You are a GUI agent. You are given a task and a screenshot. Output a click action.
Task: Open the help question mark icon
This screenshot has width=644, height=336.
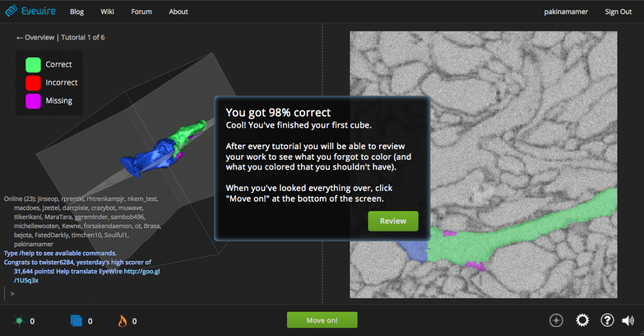[x=607, y=320]
